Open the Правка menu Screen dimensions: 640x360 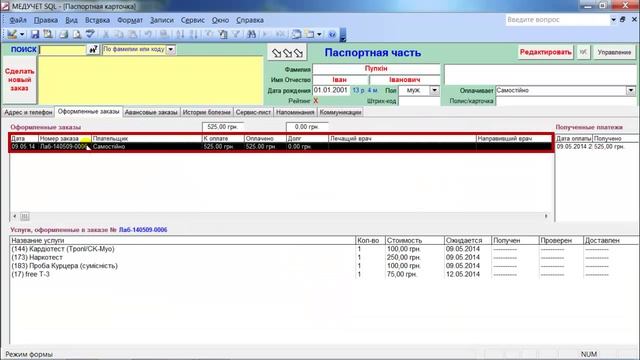pos(46,20)
